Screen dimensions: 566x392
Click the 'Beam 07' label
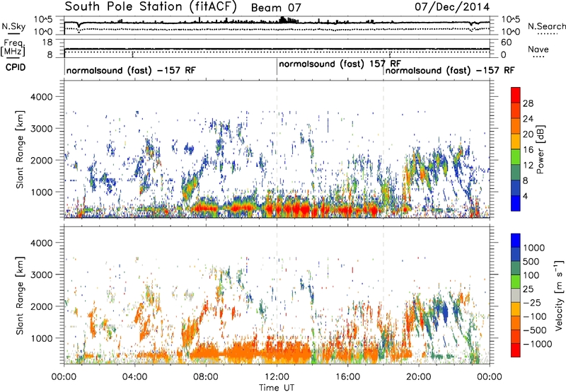[x=276, y=8]
